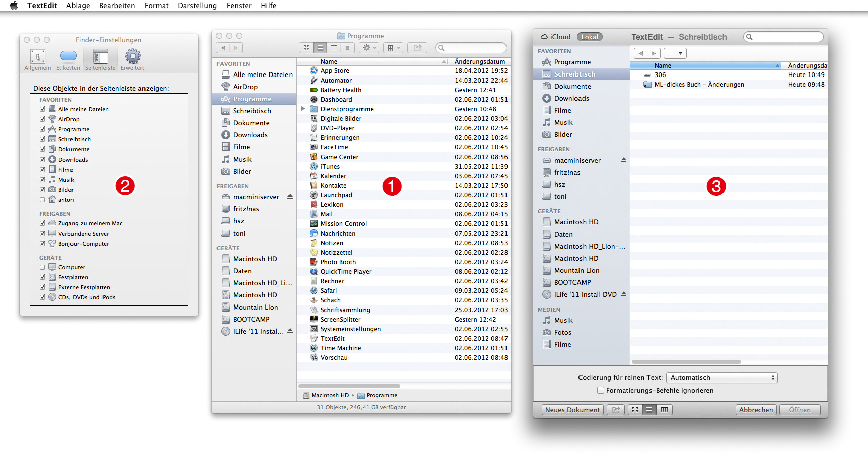868x457 pixels.
Task: Open the Finder action gear menu
Action: point(369,48)
